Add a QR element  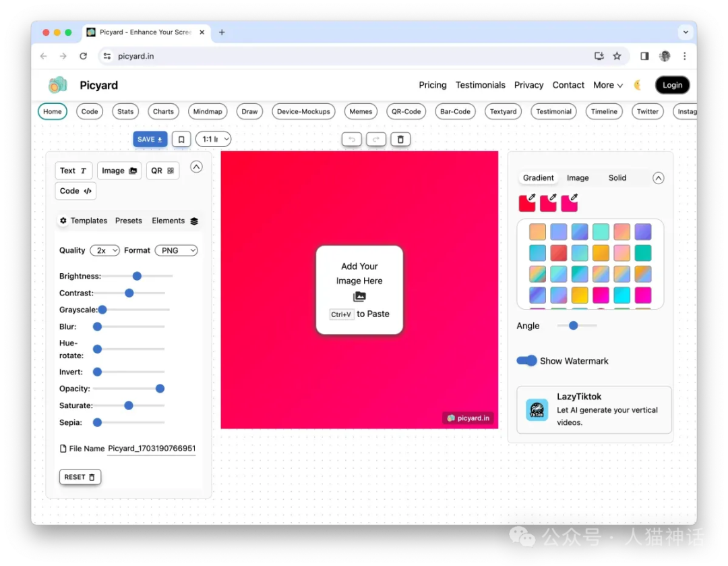pyautogui.click(x=162, y=171)
